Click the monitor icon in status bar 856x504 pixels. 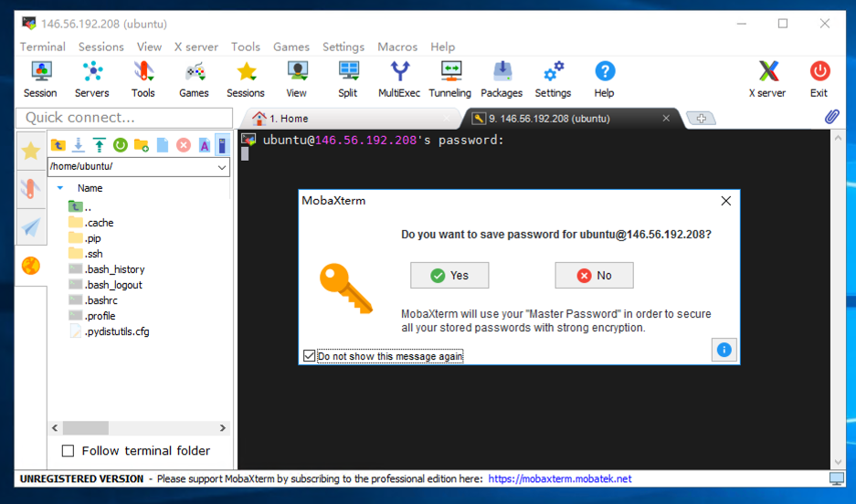[836, 479]
